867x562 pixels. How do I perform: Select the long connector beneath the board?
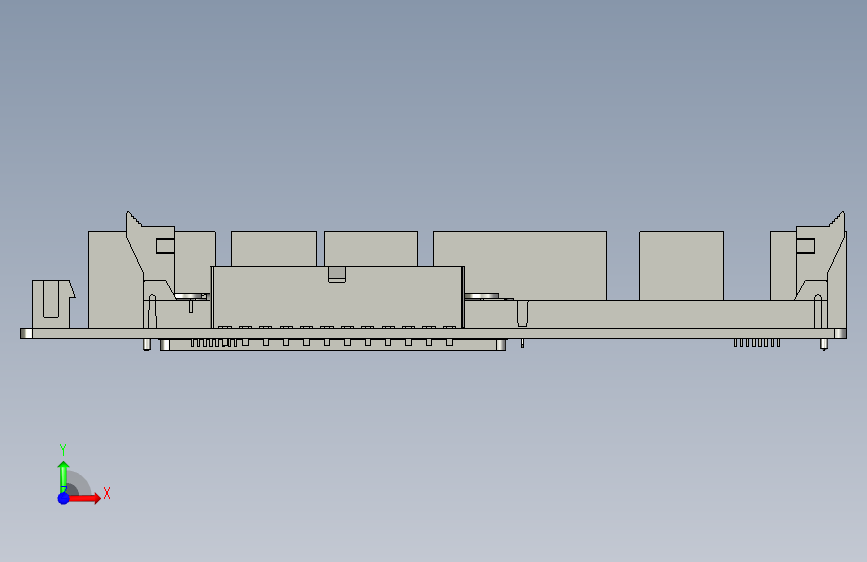point(333,345)
